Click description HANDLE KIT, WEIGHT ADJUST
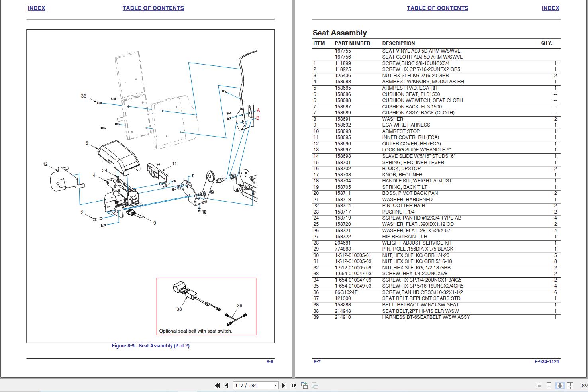Viewport: 588px width, 392px height. pyautogui.click(x=417, y=181)
